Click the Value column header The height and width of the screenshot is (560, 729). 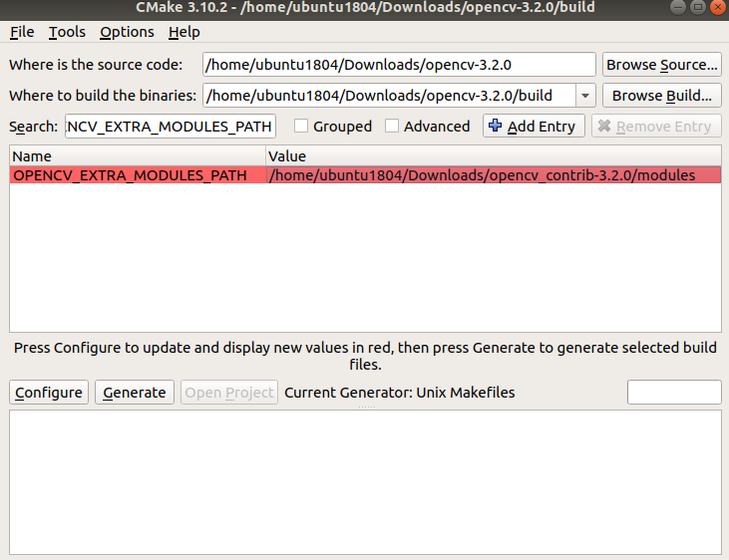494,156
